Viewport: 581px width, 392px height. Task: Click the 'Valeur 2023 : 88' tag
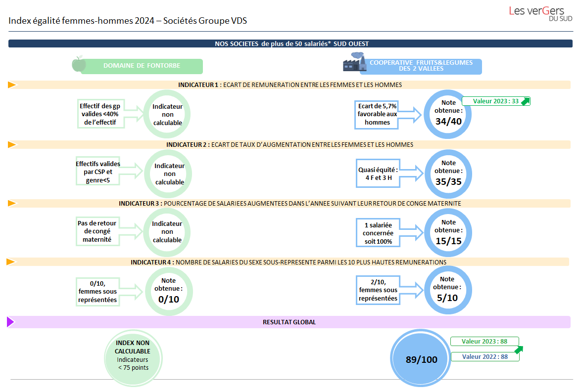(484, 341)
